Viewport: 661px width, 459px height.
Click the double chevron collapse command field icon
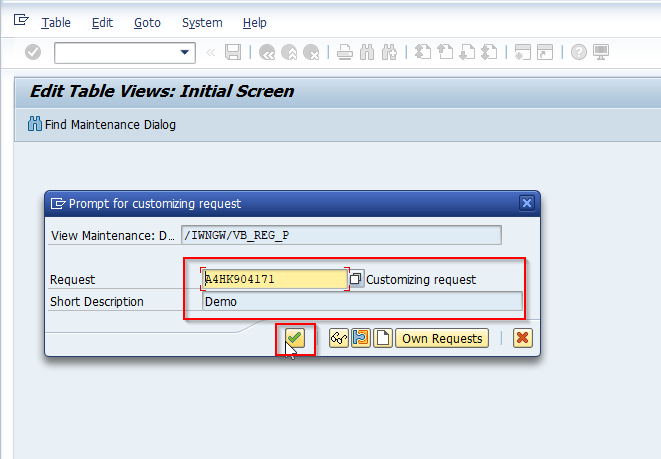pyautogui.click(x=210, y=52)
